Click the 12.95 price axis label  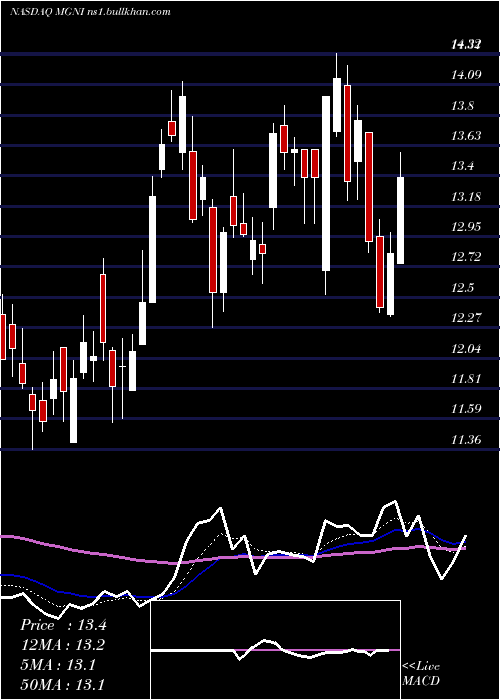tap(466, 227)
